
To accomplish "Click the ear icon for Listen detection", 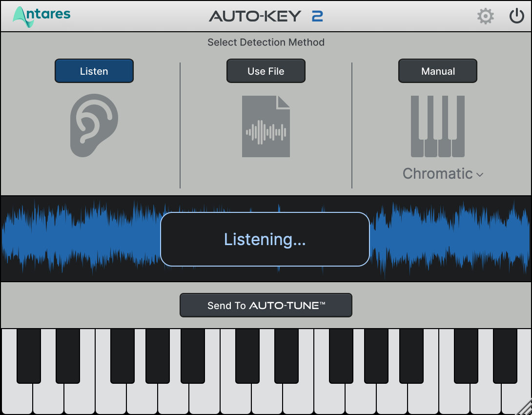I will [x=94, y=125].
